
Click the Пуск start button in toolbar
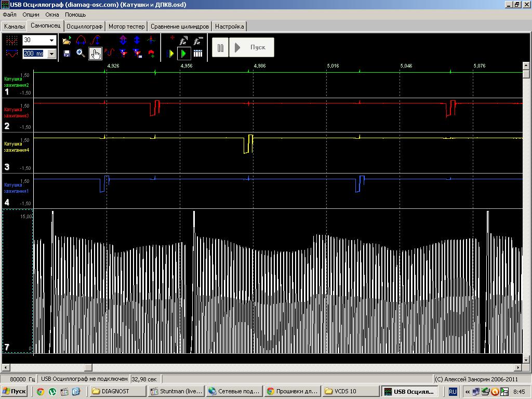coord(251,48)
